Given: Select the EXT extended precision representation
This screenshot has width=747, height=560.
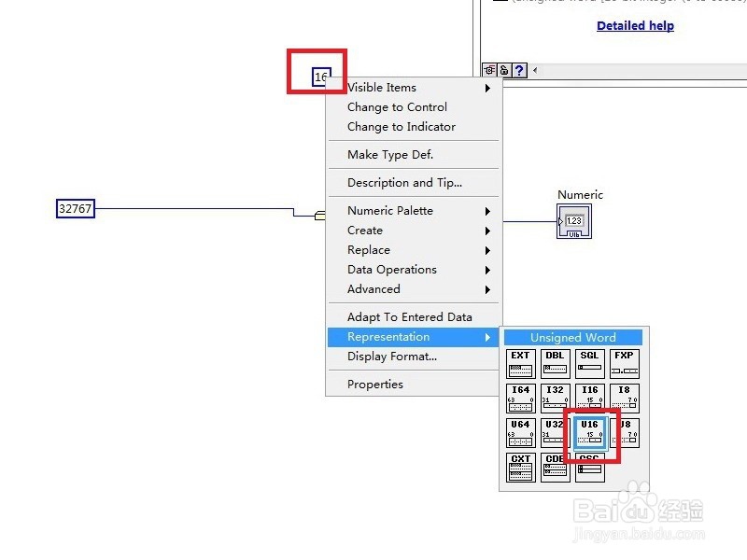Looking at the screenshot, I should [521, 364].
